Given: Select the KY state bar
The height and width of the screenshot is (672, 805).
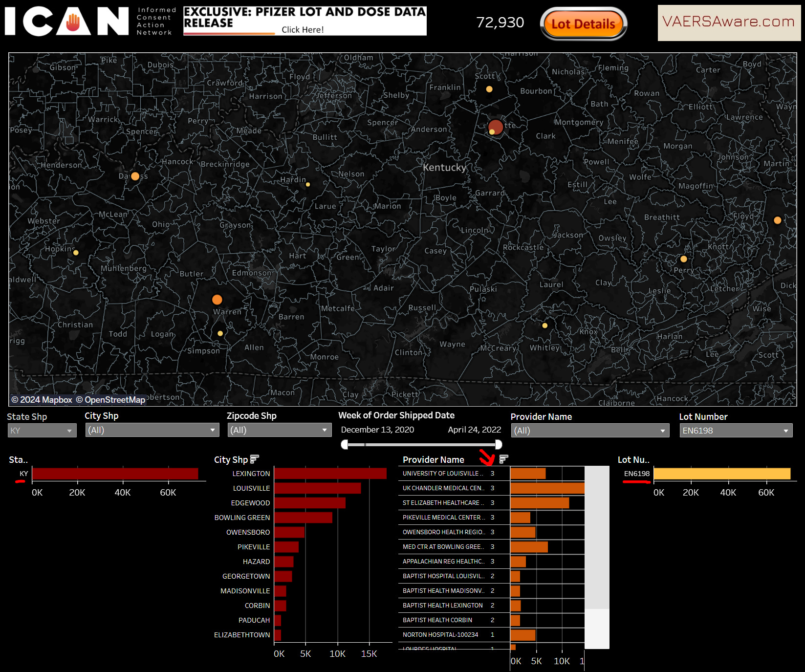Looking at the screenshot, I should (115, 474).
